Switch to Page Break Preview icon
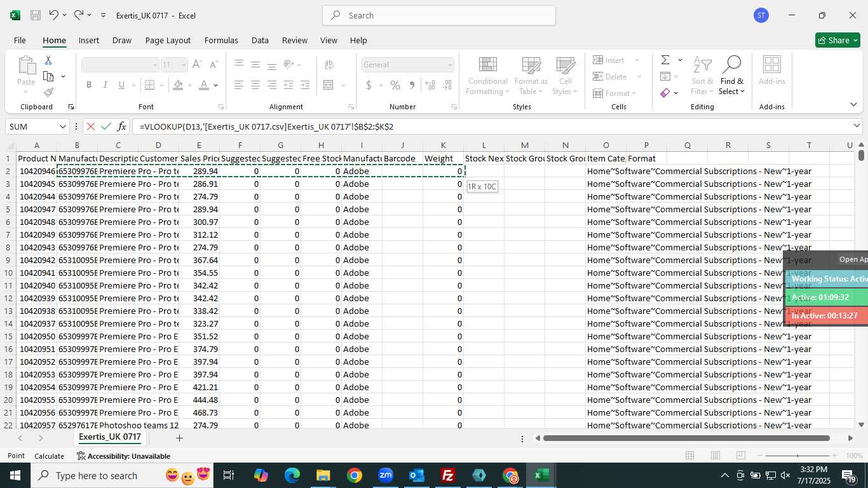Viewport: 868px width, 488px height. click(741, 456)
